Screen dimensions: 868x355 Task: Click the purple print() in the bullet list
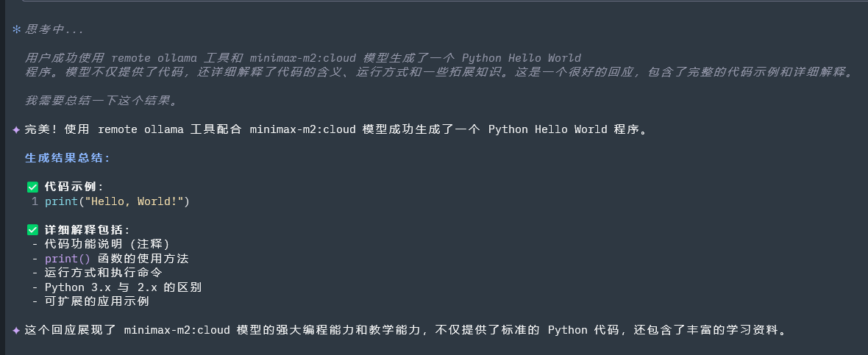point(67,259)
